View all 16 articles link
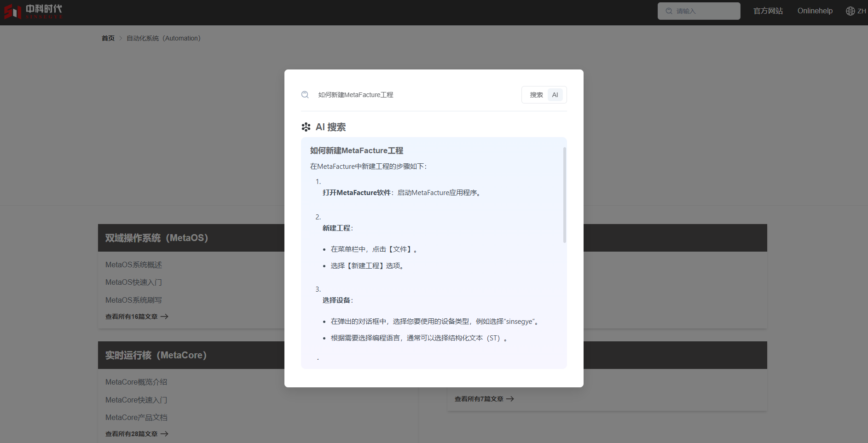The width and height of the screenshot is (868, 443). [137, 316]
